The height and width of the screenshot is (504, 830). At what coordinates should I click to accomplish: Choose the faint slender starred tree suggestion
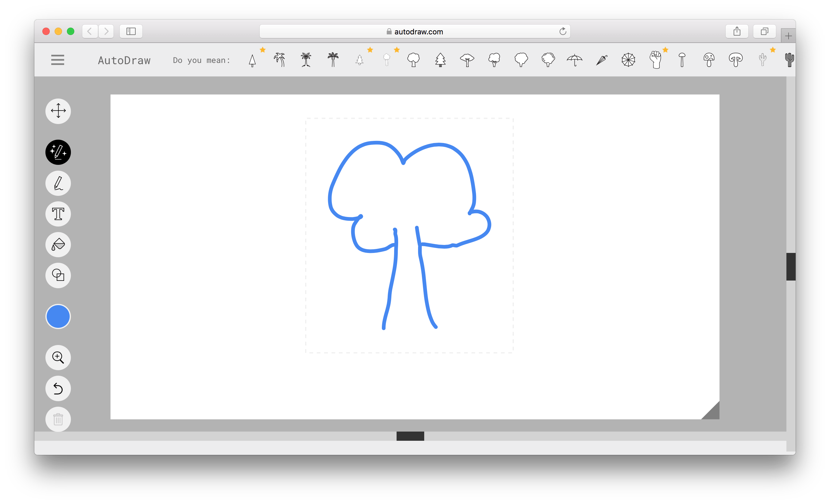tap(387, 60)
